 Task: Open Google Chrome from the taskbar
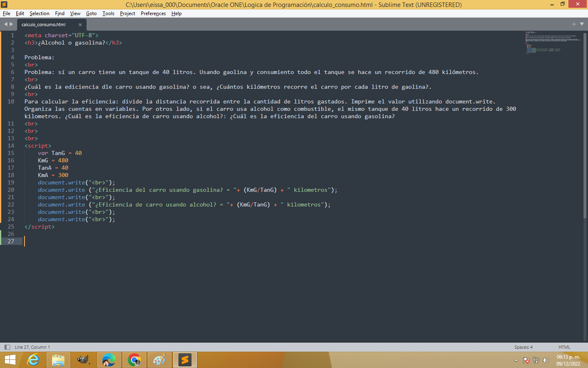pos(134,360)
